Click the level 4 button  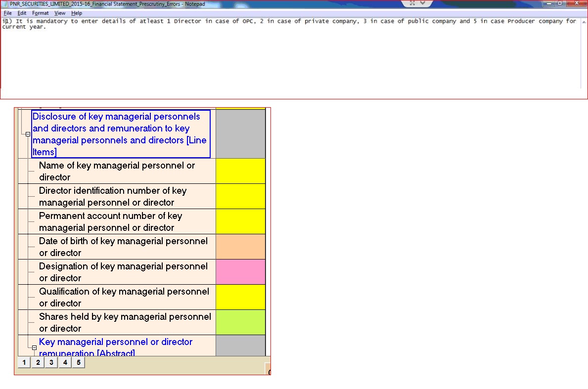(x=65, y=363)
